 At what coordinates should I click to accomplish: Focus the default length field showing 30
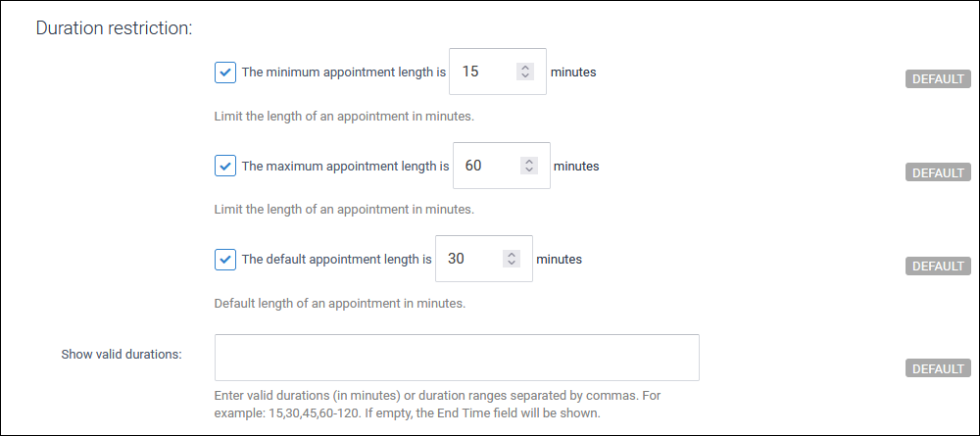coord(466,260)
